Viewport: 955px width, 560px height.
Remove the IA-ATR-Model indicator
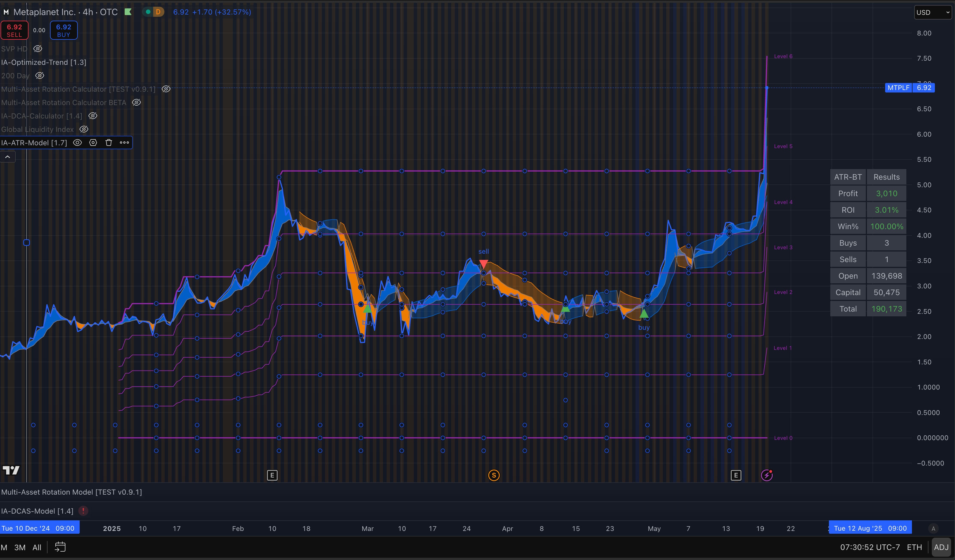(x=109, y=143)
